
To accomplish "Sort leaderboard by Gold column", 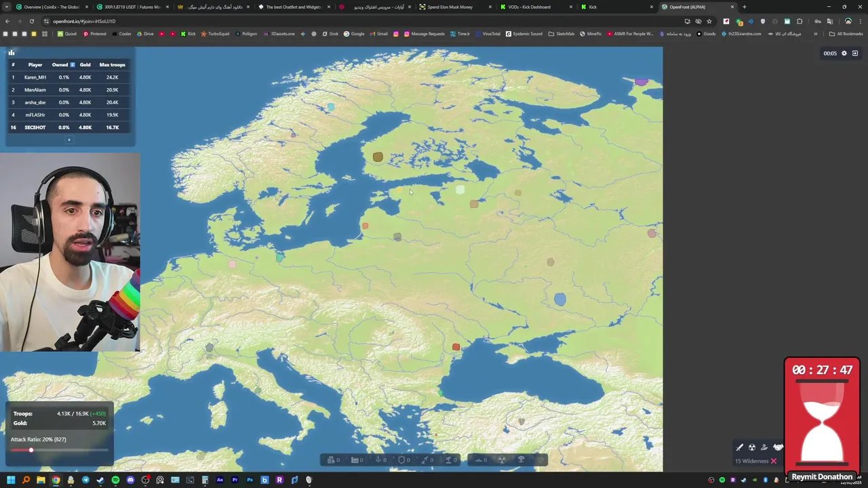I will [85, 64].
